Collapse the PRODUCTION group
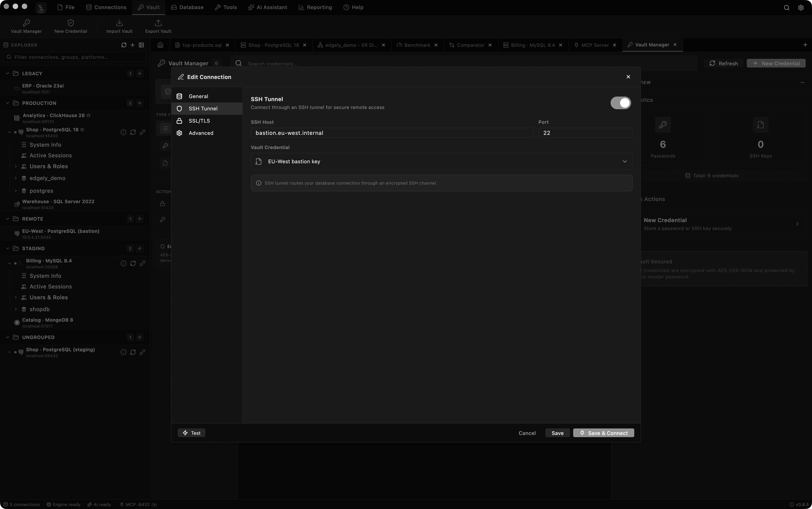 [8, 103]
